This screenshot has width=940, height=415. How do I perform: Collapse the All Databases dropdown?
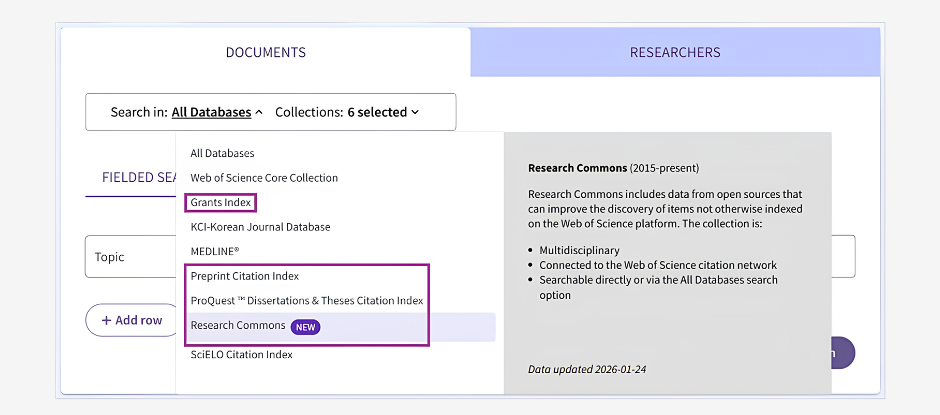(217, 112)
